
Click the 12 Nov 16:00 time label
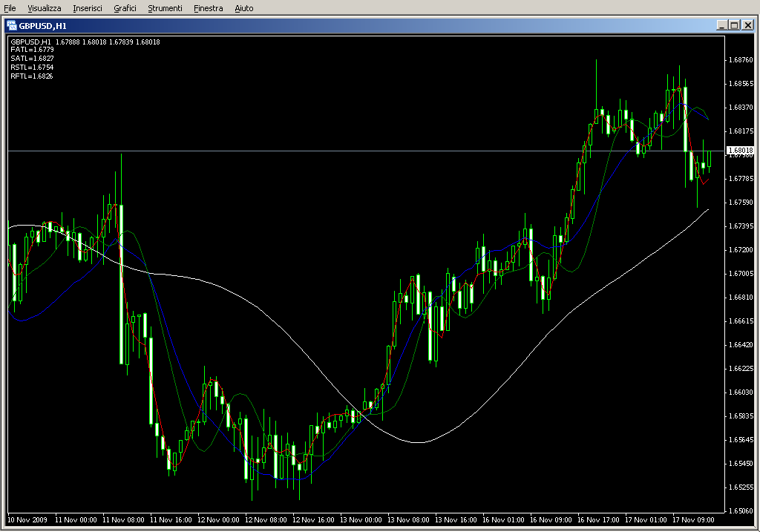(x=313, y=519)
